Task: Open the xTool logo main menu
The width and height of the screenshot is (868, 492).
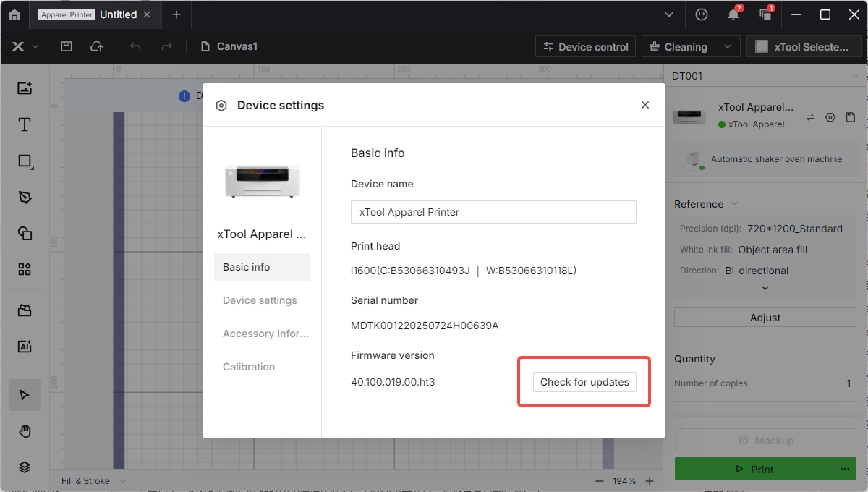Action: tap(25, 46)
